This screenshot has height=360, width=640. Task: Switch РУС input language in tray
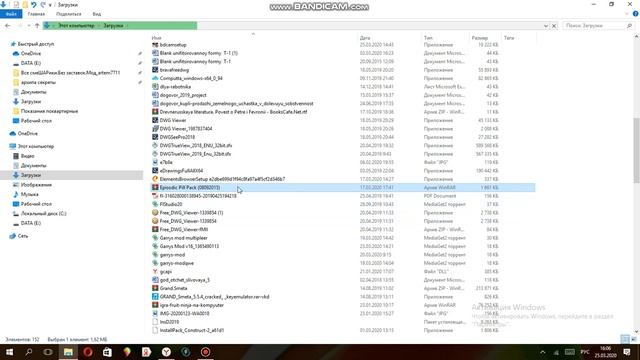[585, 352]
